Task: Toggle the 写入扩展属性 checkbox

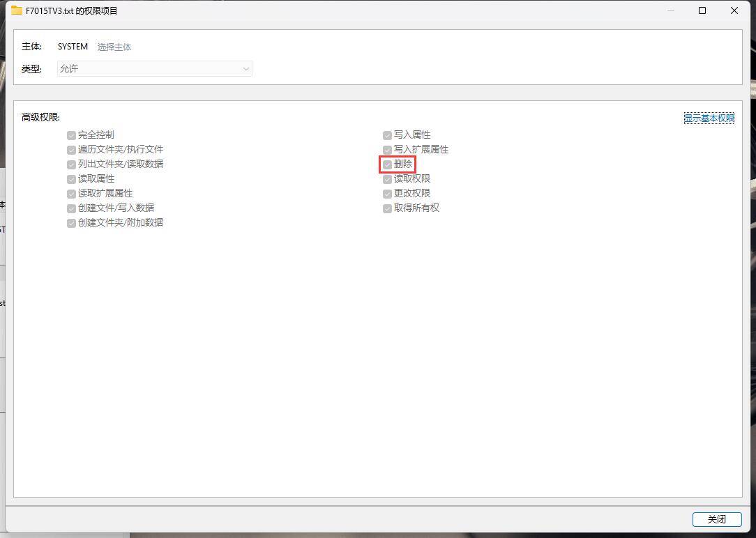Action: 387,150
